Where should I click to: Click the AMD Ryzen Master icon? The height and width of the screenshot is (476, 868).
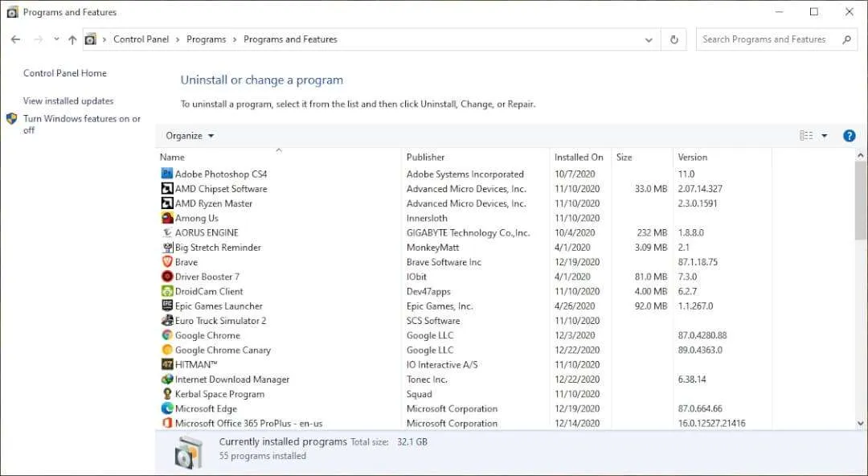pyautogui.click(x=166, y=203)
